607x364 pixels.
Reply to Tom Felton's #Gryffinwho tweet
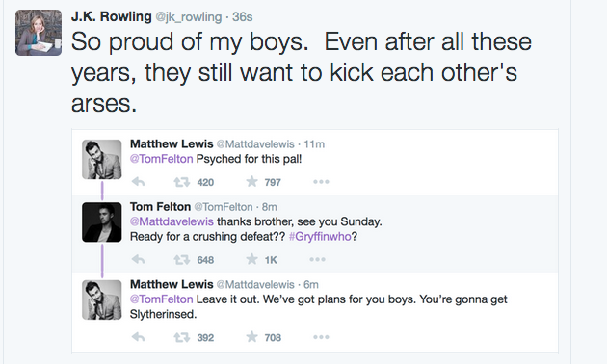138,260
